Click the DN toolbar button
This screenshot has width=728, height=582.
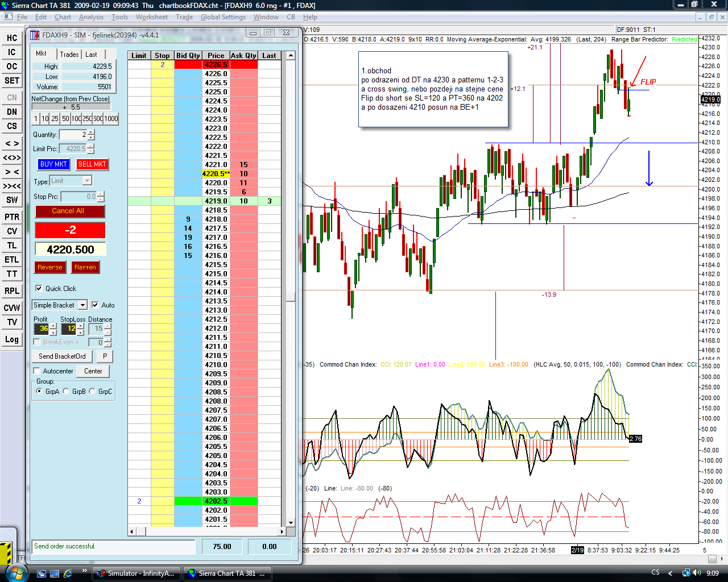click(x=12, y=112)
